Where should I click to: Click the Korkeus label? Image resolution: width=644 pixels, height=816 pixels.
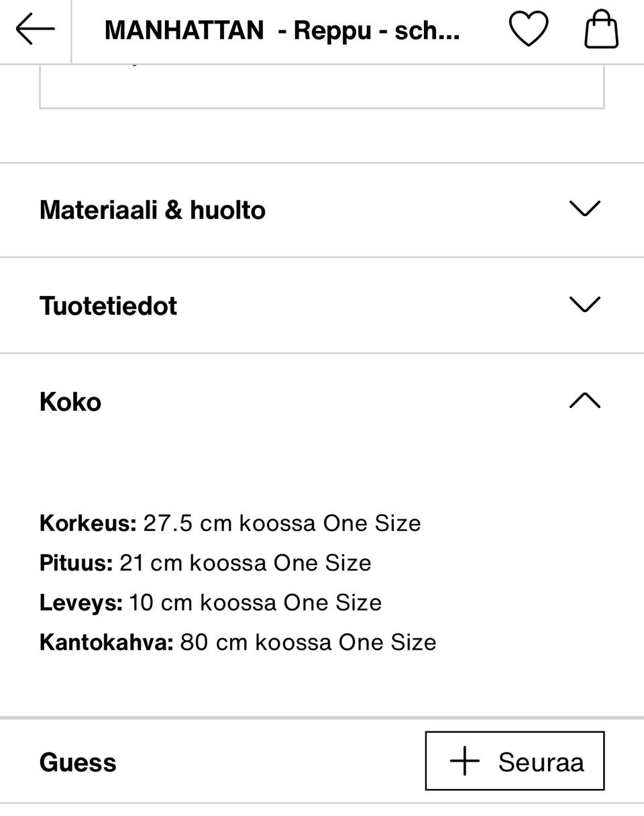pyautogui.click(x=88, y=523)
